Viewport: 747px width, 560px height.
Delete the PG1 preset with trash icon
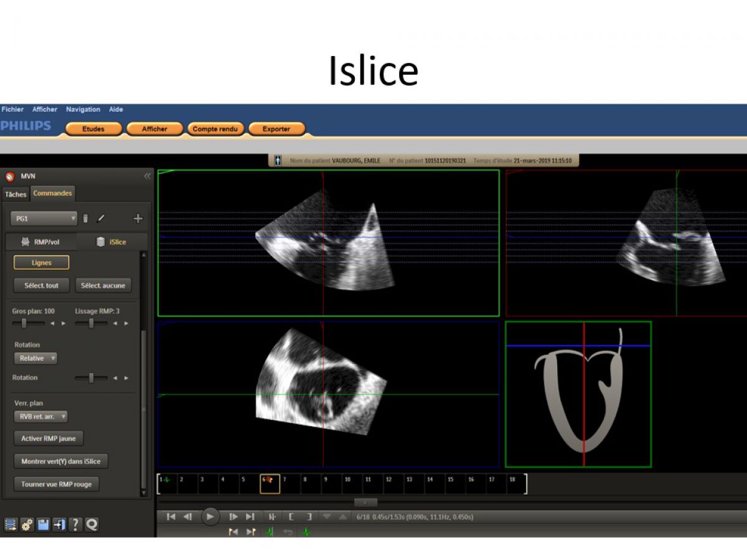(x=86, y=218)
